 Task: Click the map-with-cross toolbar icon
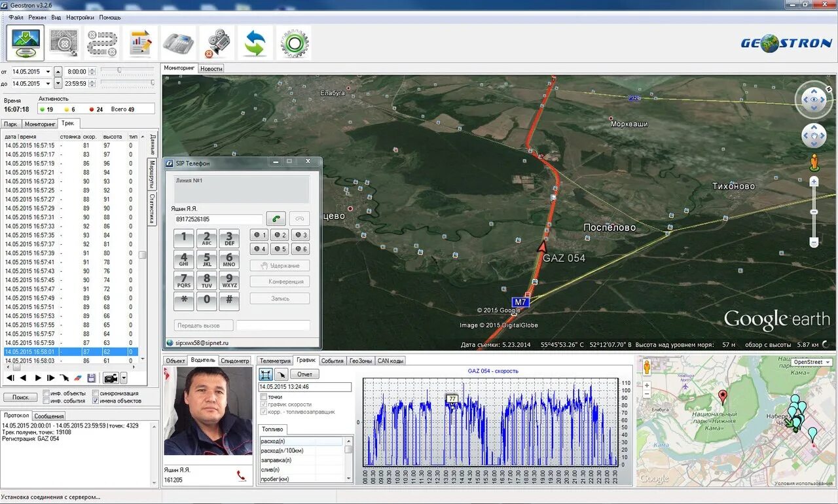(x=64, y=43)
